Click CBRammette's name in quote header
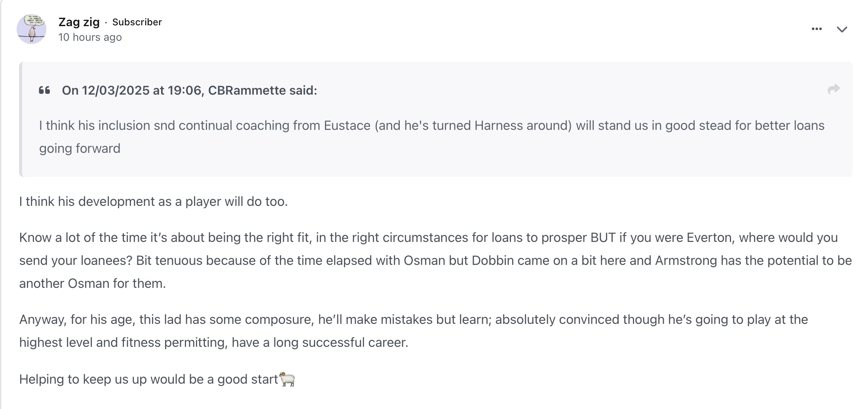868x409 pixels. coord(247,90)
